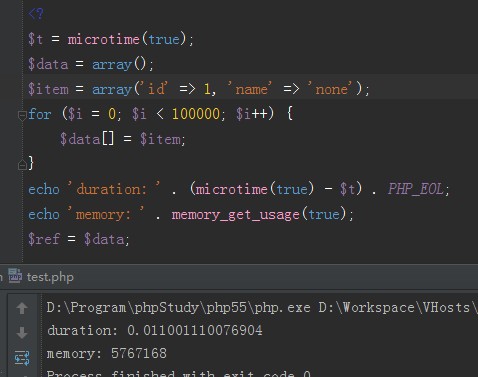The height and width of the screenshot is (377, 478).
Task: Place the cursor on microtime in the $t line
Action: tap(104, 40)
